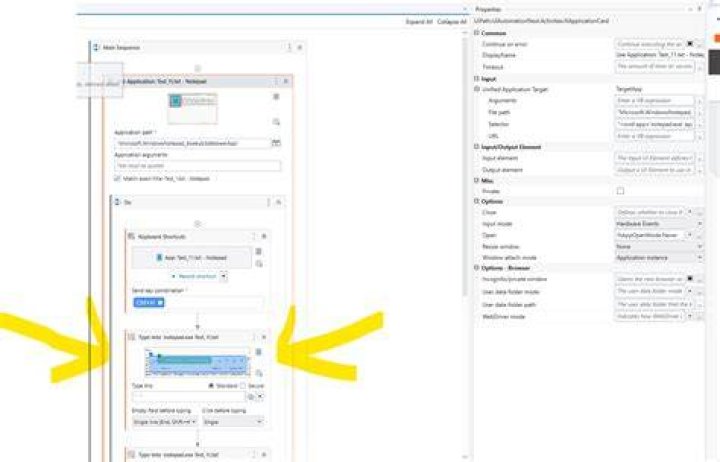Click Type Into target screenshot thumbnail
This screenshot has height=462, width=720.
pyautogui.click(x=197, y=362)
